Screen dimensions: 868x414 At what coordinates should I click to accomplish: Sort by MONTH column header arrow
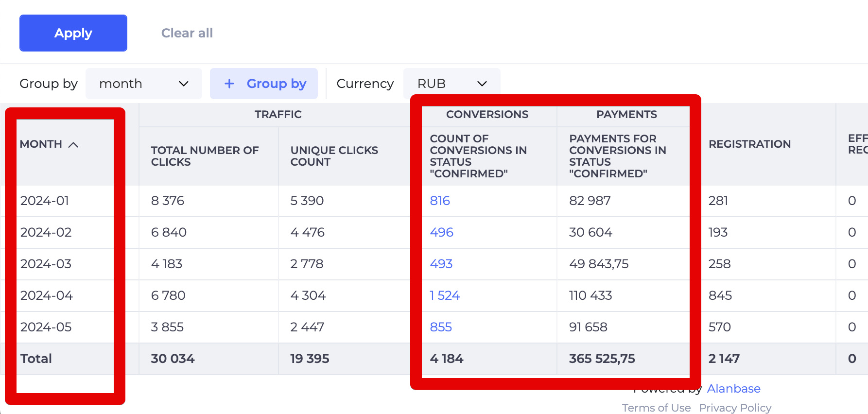[73, 145]
